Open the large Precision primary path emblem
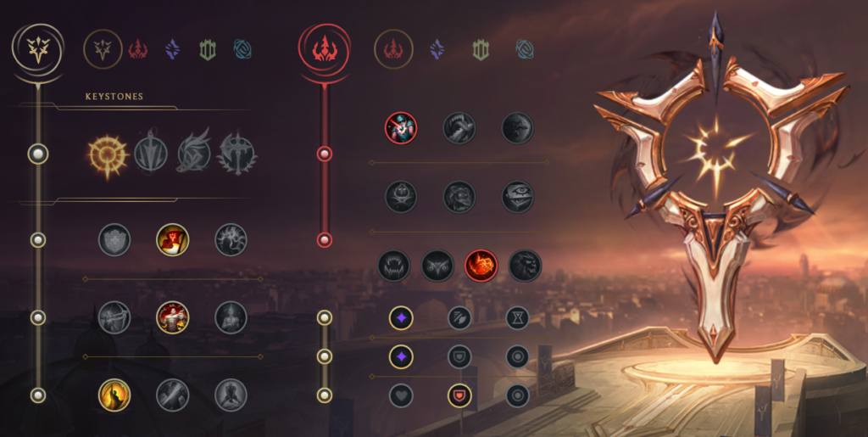 coord(38,49)
